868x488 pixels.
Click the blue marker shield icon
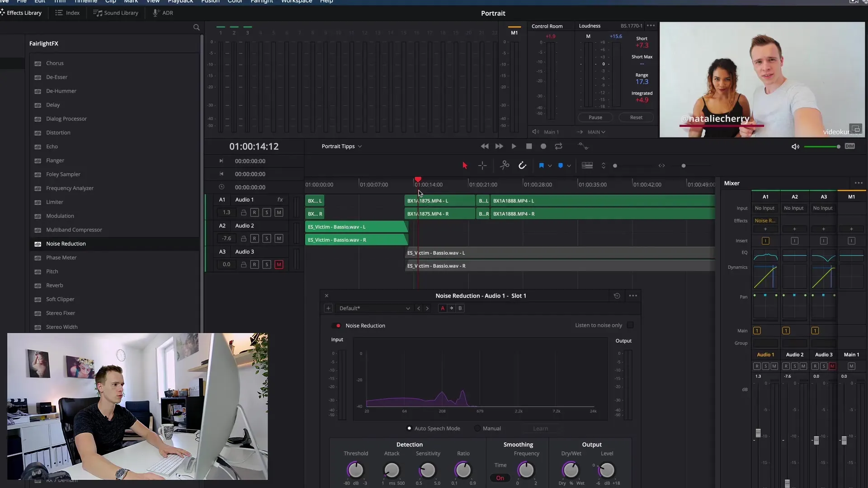(x=561, y=165)
